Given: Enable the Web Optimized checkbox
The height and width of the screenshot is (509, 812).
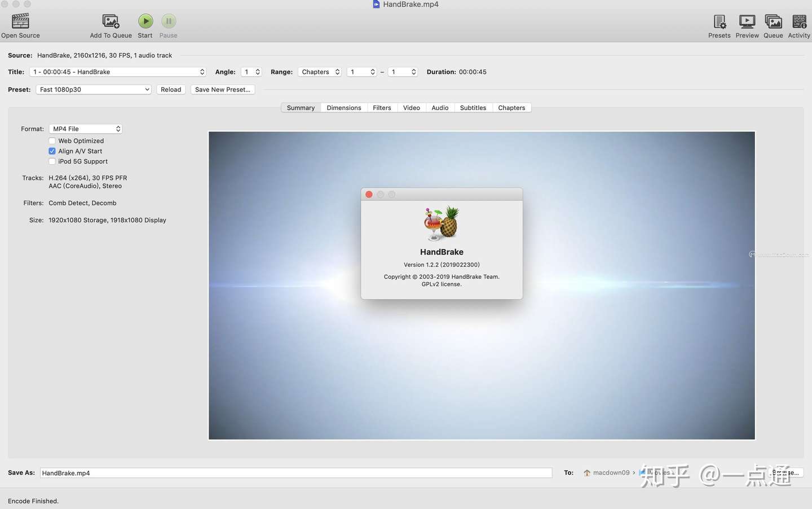Looking at the screenshot, I should pyautogui.click(x=52, y=141).
